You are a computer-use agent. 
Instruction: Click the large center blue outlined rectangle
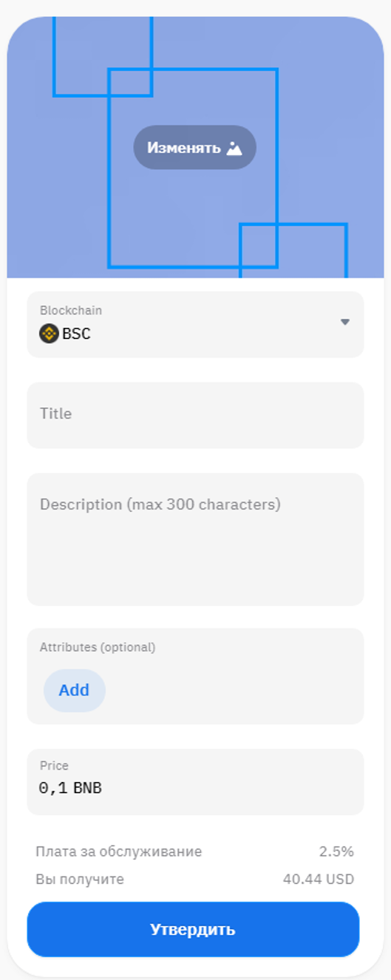click(x=193, y=168)
